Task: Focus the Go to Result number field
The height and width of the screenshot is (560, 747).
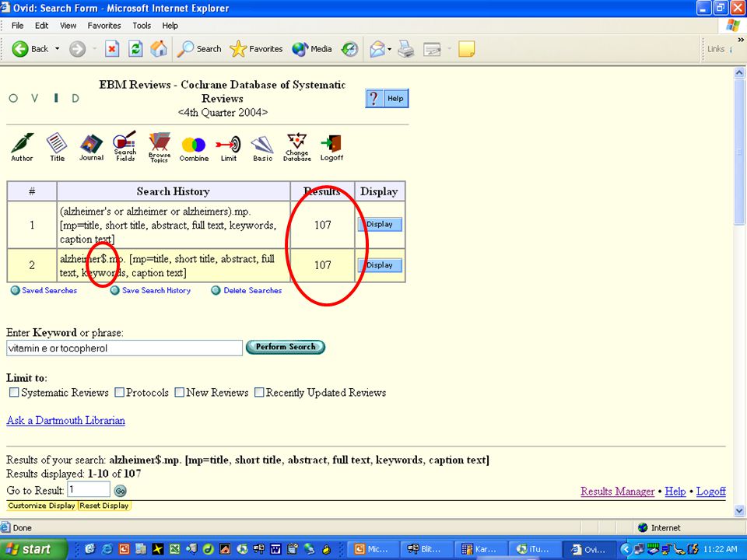Action: tap(89, 489)
